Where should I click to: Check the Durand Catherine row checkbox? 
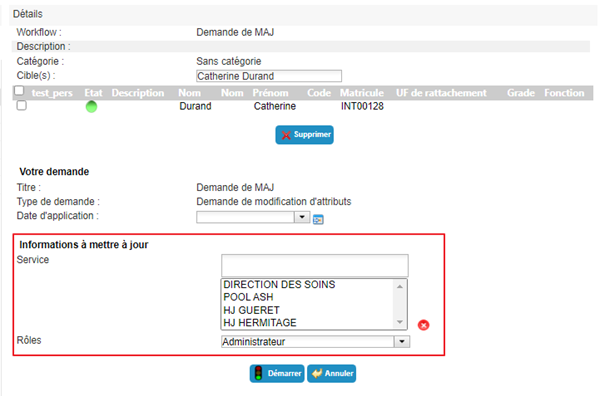pyautogui.click(x=22, y=105)
